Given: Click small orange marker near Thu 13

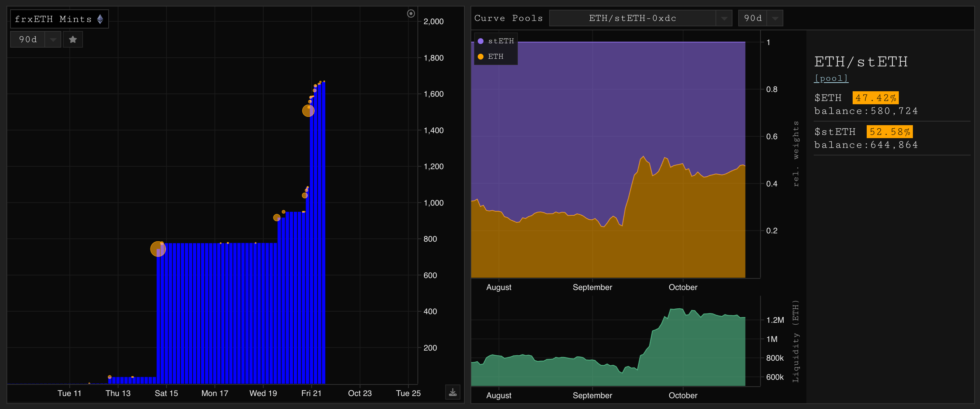Looking at the screenshot, I should [x=110, y=377].
